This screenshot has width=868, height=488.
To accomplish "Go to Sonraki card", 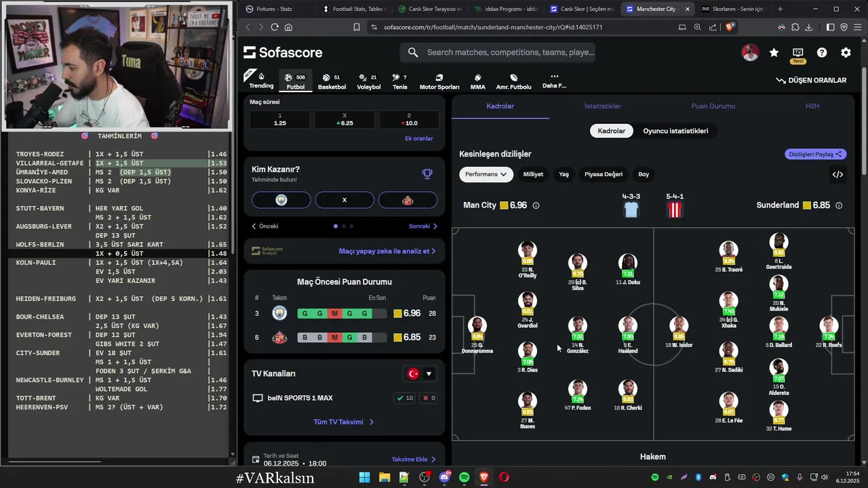I will tap(423, 226).
